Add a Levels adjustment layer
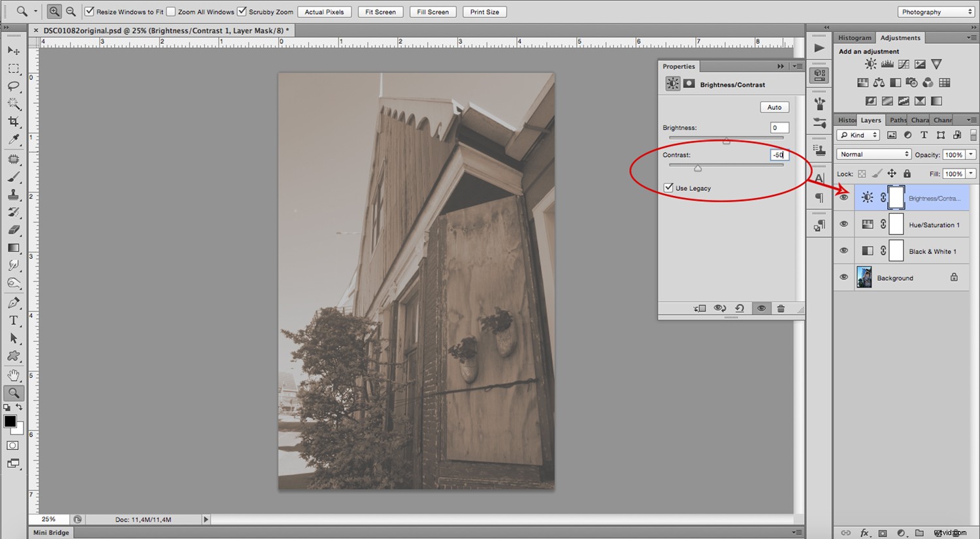This screenshot has height=539, width=980. (887, 63)
